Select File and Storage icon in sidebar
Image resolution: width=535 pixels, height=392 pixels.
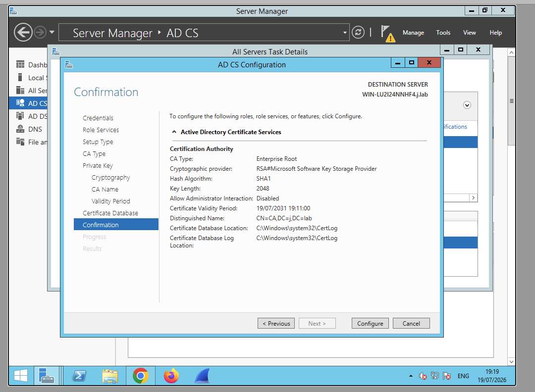(x=20, y=142)
